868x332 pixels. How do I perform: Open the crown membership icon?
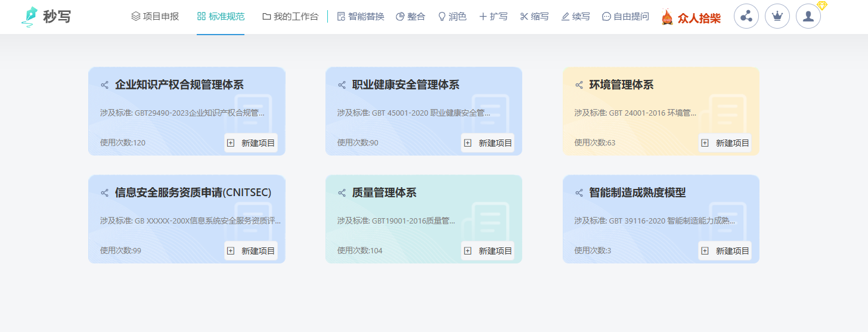777,17
